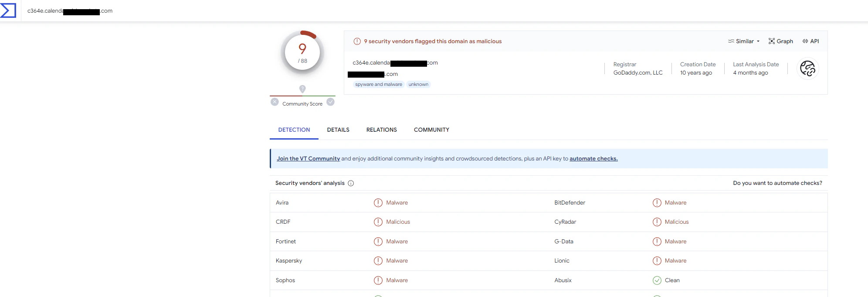Click Lionic malware warning icon

click(657, 261)
